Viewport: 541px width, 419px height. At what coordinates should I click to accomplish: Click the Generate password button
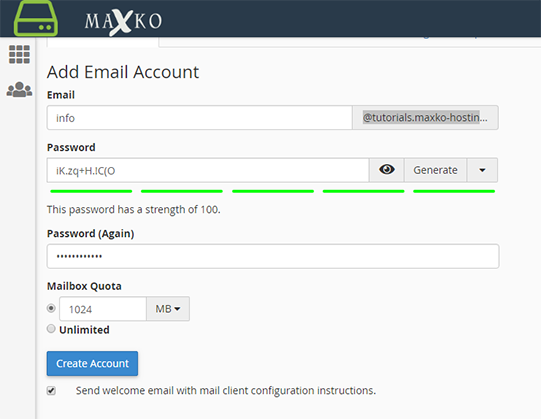pos(435,170)
